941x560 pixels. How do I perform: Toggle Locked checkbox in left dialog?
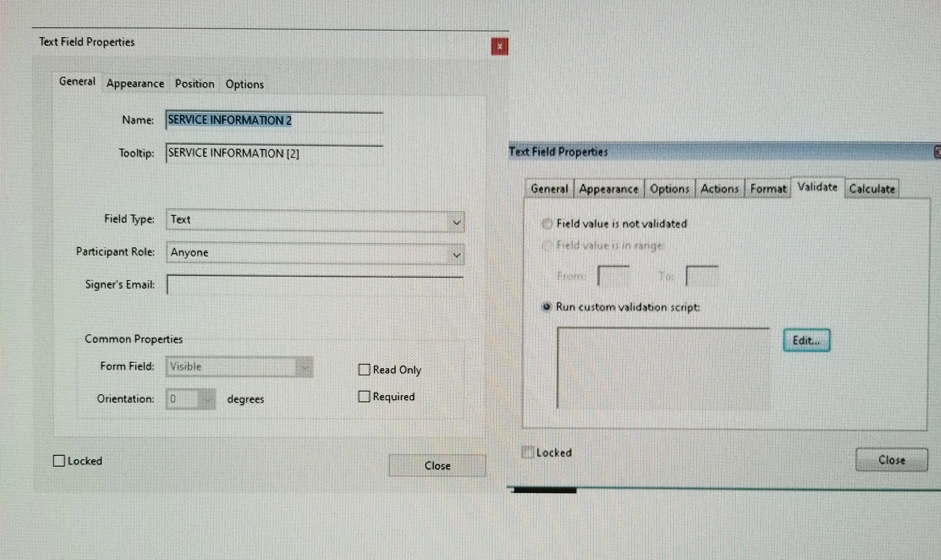coord(59,461)
